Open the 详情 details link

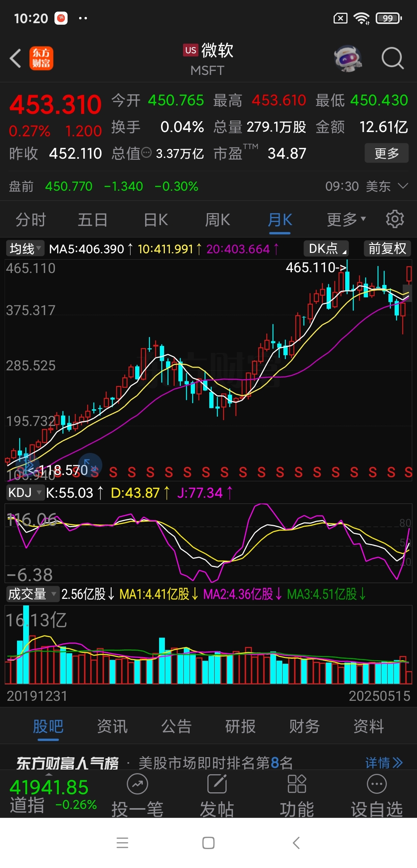[x=384, y=763]
